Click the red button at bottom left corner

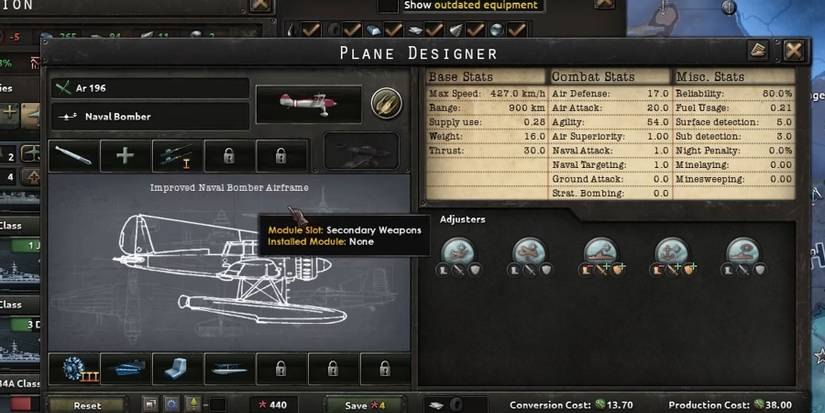21,405
